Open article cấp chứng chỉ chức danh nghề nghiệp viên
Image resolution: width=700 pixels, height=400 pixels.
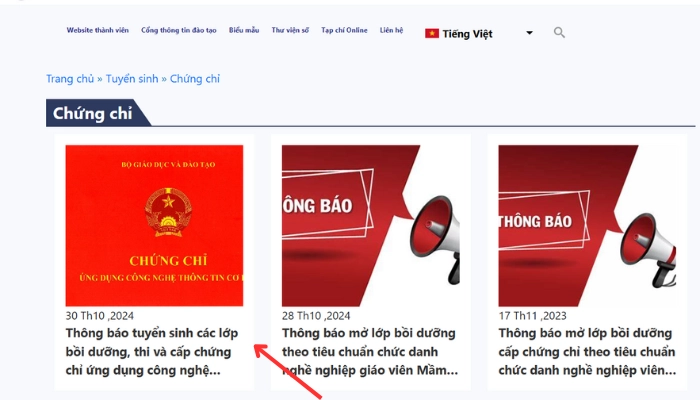pyautogui.click(x=587, y=352)
